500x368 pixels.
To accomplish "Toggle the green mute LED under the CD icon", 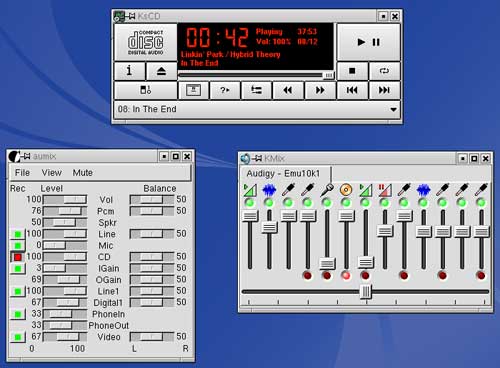I will (x=346, y=203).
